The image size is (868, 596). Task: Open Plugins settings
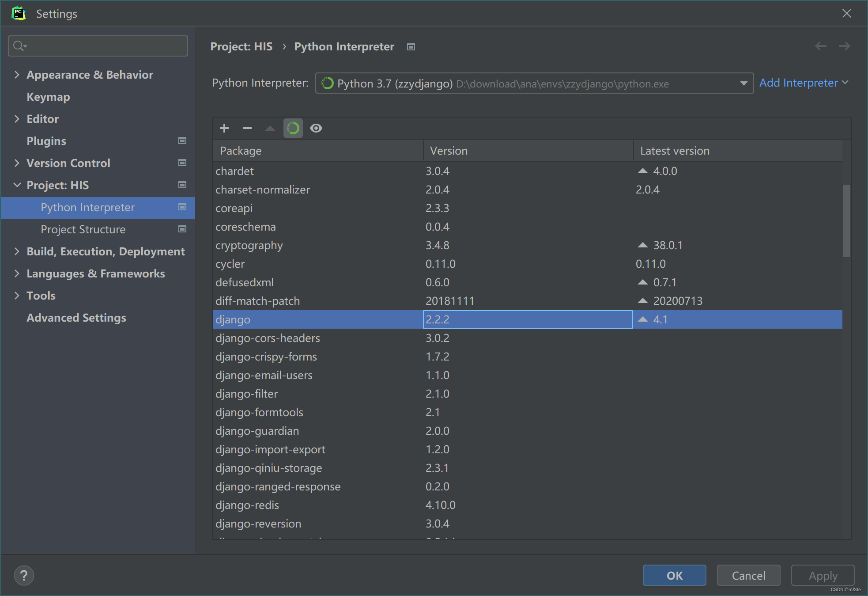pos(46,141)
